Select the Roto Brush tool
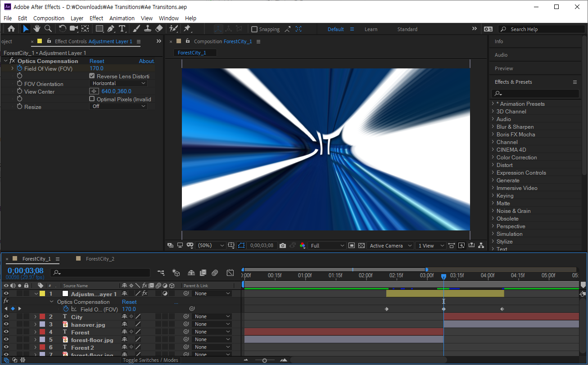 click(x=173, y=29)
